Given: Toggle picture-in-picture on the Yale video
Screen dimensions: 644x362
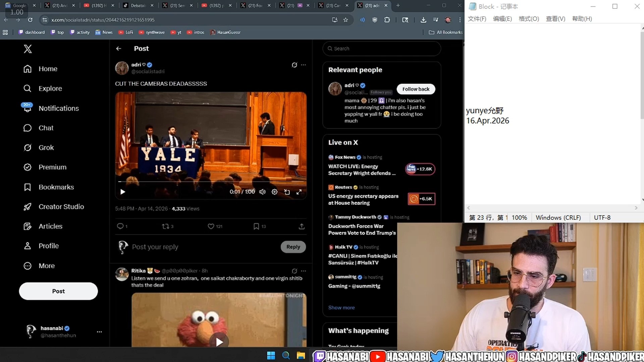Looking at the screenshot, I should [287, 192].
